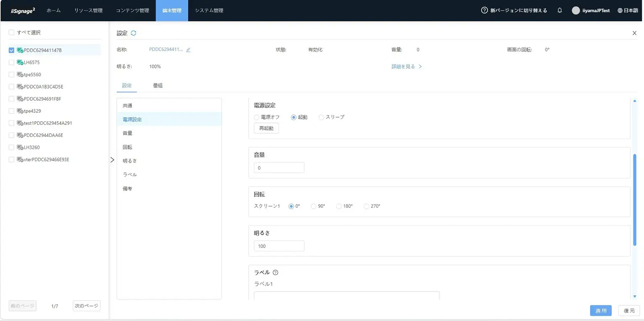Expand the side panel arrow
Screen dimensions: 644x321
(112, 160)
